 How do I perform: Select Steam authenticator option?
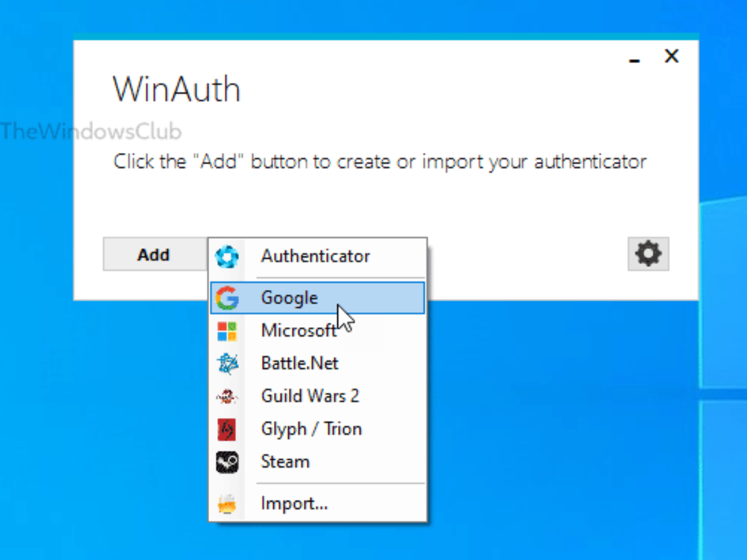(317, 462)
